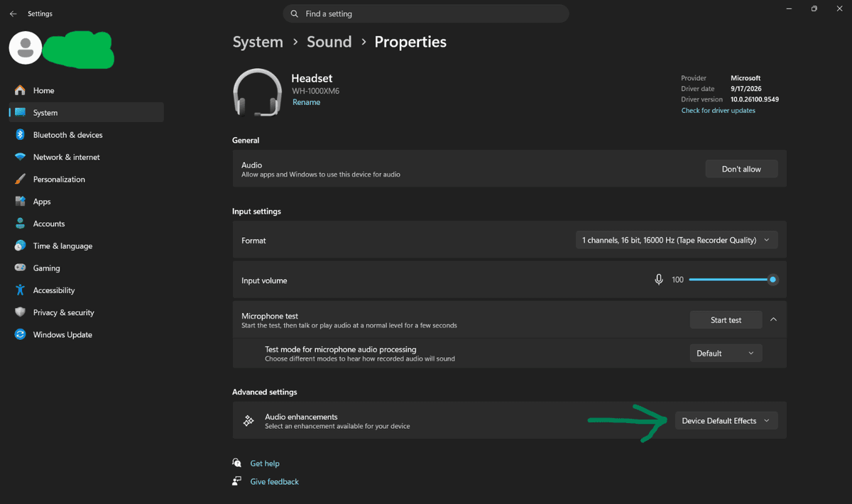852x504 pixels.
Task: Click the System monitor icon in sidebar
Action: (x=20, y=112)
